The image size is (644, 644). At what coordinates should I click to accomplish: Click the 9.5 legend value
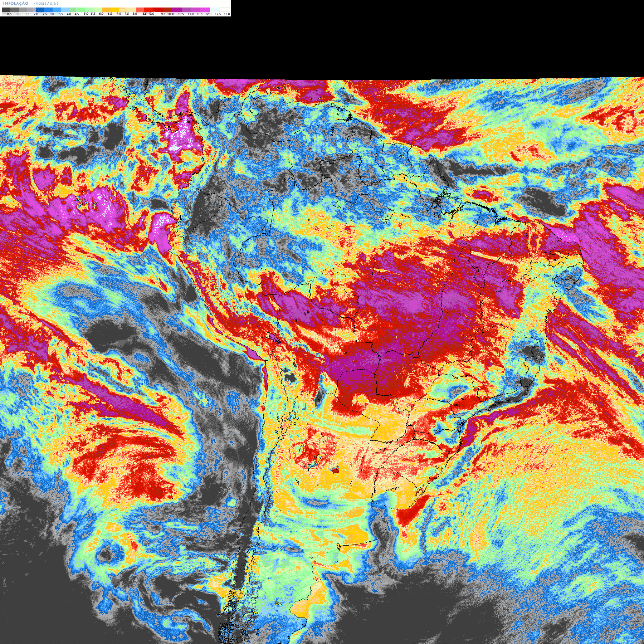163,14
